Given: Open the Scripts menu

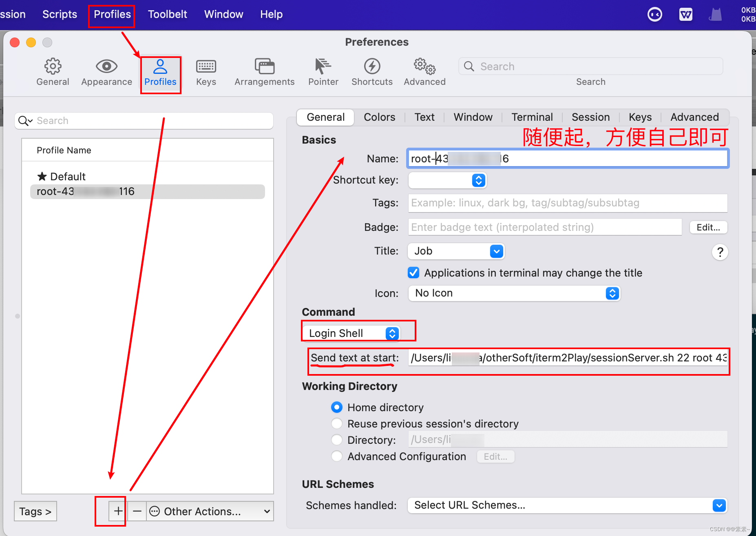Looking at the screenshot, I should tap(60, 14).
